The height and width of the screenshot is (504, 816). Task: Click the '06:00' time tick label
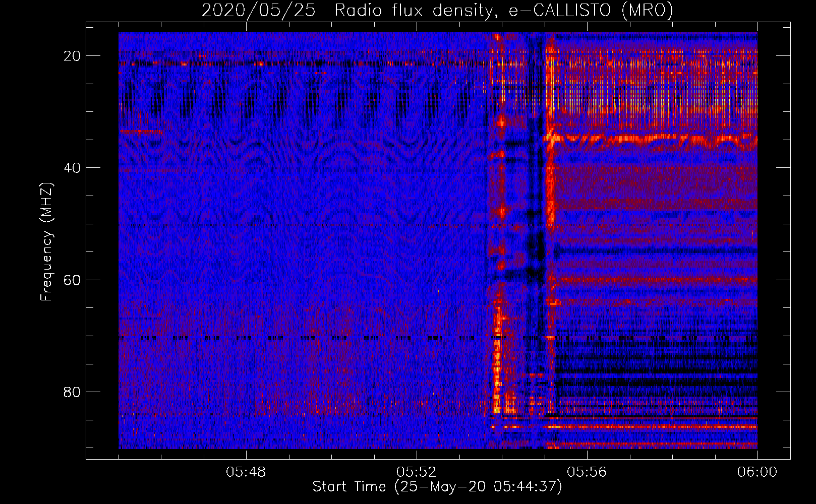click(x=757, y=472)
